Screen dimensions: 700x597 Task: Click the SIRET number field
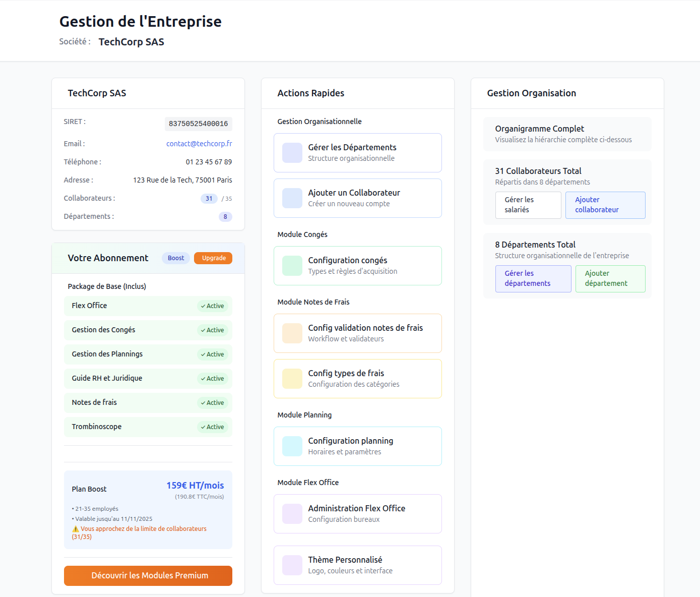pos(198,124)
